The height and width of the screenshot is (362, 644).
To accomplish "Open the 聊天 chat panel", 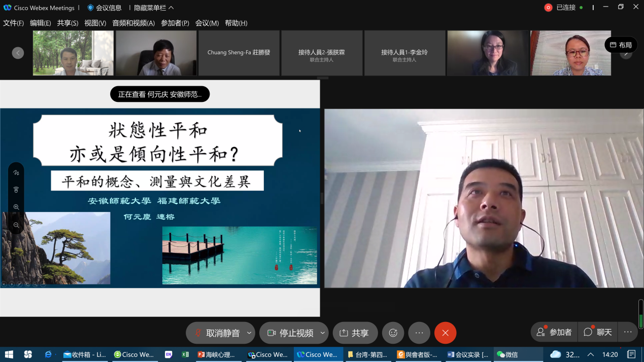I will (598, 332).
